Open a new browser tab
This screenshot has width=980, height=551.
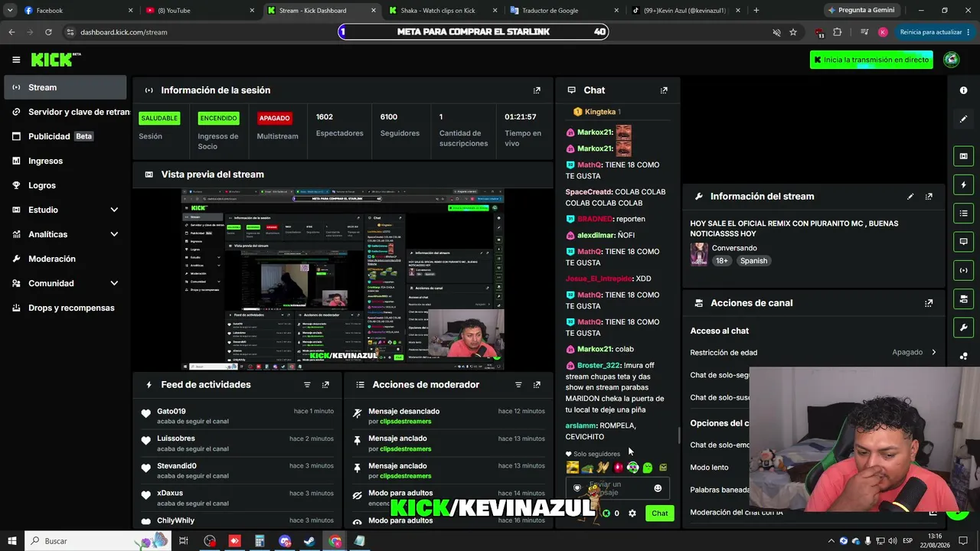point(756,11)
